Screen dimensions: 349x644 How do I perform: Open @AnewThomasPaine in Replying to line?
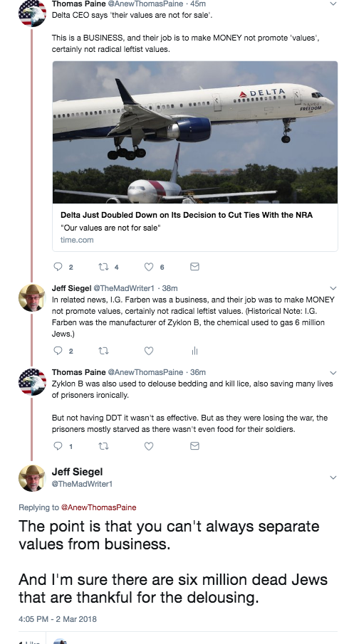[99, 507]
